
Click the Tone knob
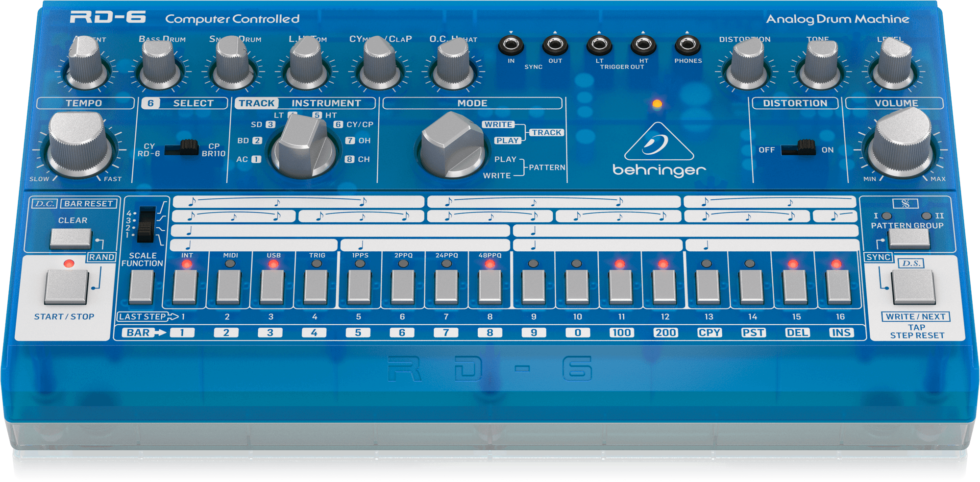(820, 66)
